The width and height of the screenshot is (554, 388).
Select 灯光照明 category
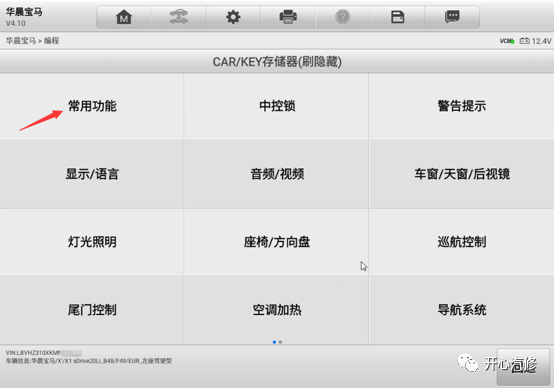click(92, 242)
